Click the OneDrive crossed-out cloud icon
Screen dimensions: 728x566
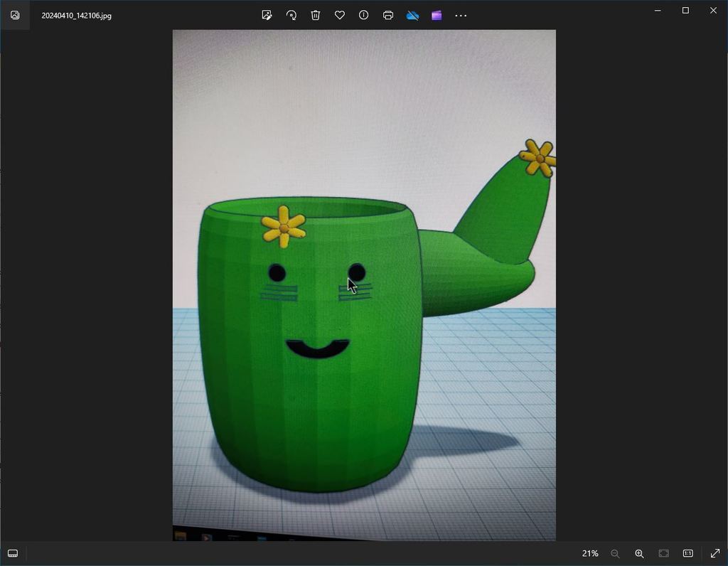pos(412,15)
